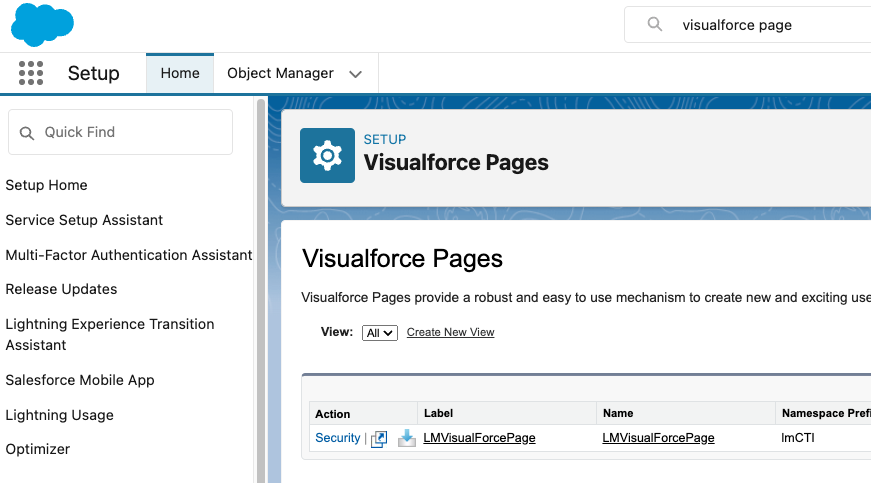Image resolution: width=871 pixels, height=483 pixels.
Task: Select Release Updates in the sidebar
Action: (61, 289)
